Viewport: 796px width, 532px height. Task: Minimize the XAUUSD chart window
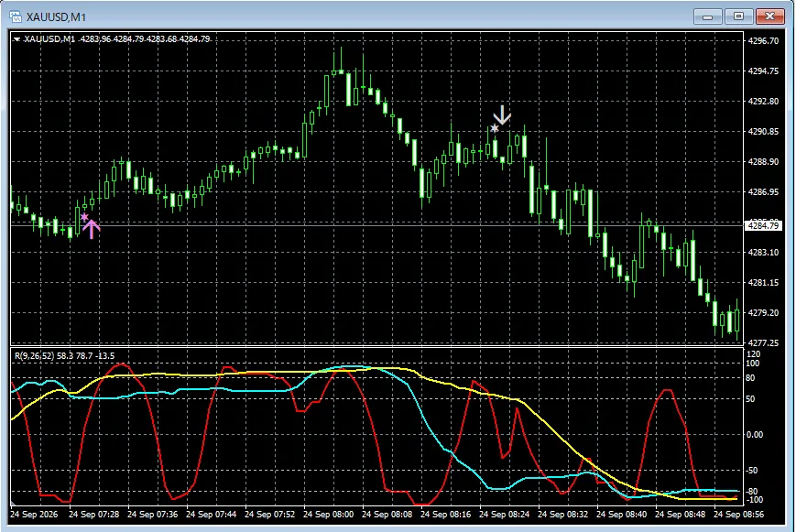(708, 16)
